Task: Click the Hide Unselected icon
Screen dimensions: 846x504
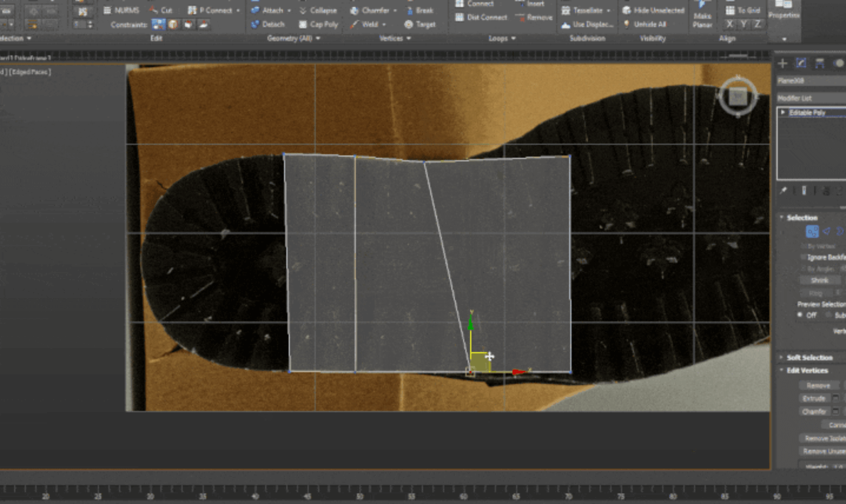Action: 627,10
